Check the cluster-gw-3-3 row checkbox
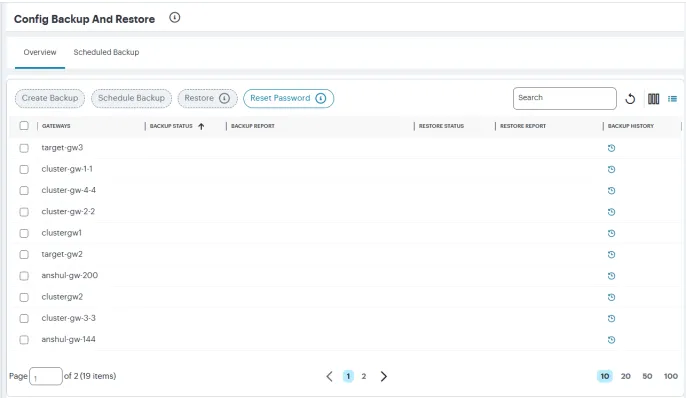The image size is (686, 398). 24,318
